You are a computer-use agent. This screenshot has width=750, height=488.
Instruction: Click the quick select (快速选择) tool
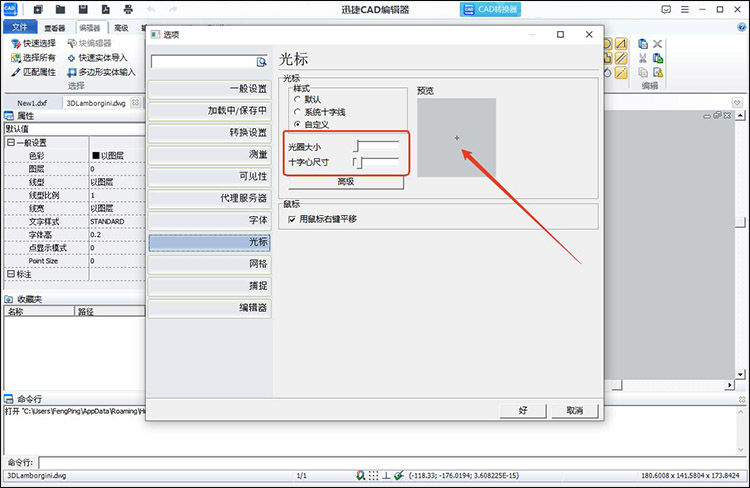(x=33, y=44)
